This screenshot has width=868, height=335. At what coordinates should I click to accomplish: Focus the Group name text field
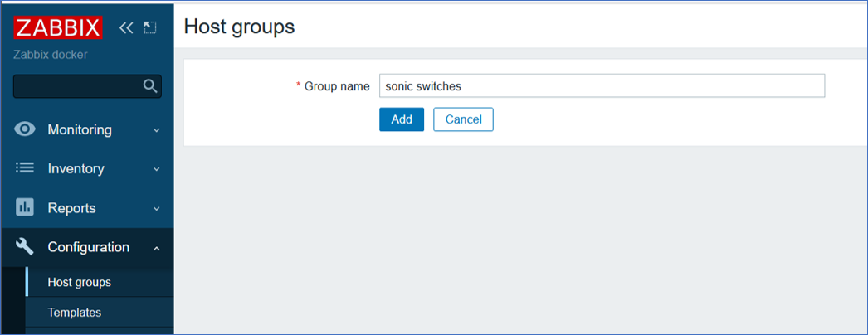coord(602,85)
